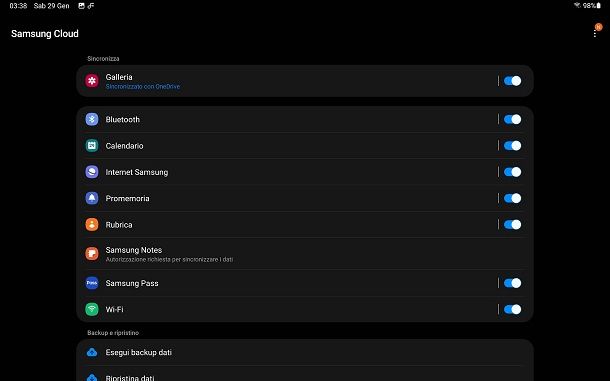Turn off Wi-Fi sync toggle

512,309
